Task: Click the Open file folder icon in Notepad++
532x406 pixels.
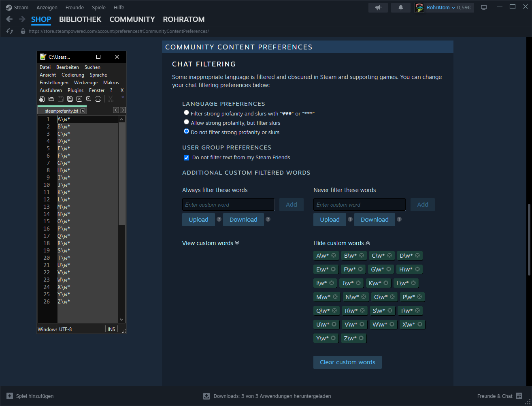Action: tap(51, 99)
